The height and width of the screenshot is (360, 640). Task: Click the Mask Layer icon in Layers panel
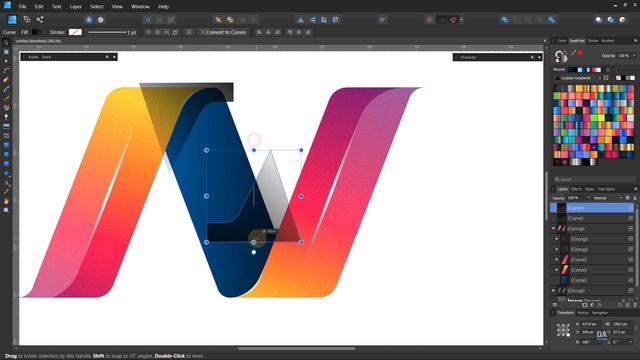(585, 305)
